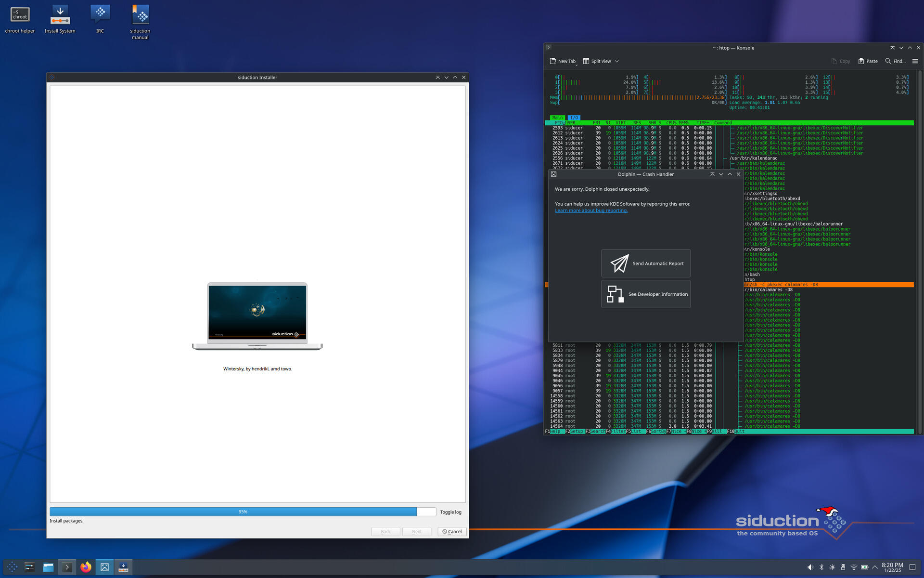This screenshot has width=924, height=578.
Task: Click F3 Search in htop footer
Action: tap(595, 432)
